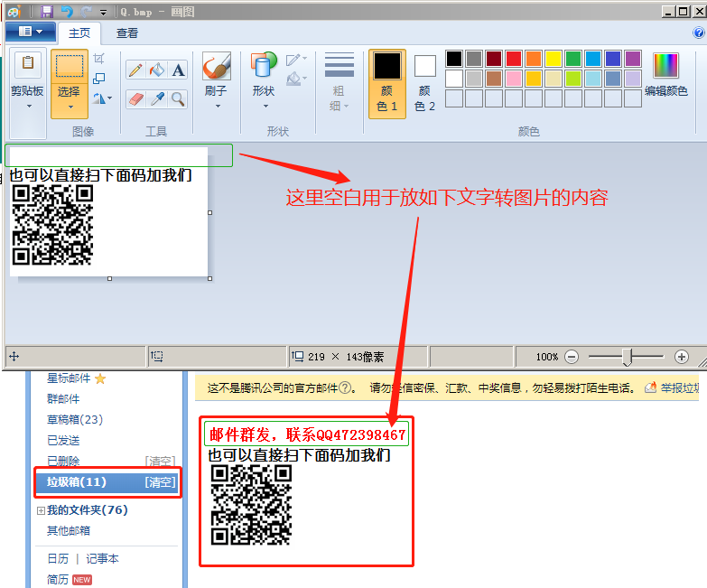Switch to the View (查看) ribbon tab
The image size is (707, 588).
coord(127,33)
